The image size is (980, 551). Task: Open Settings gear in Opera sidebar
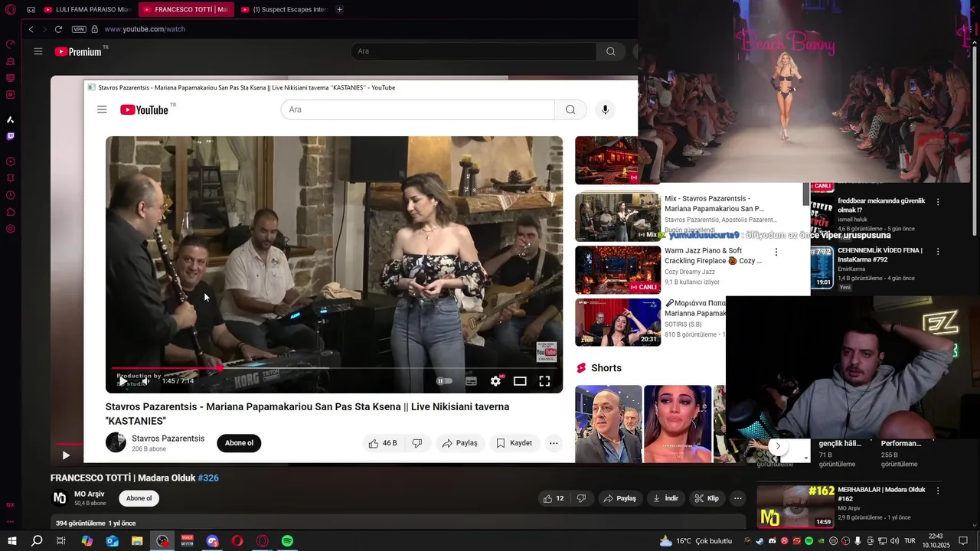click(x=11, y=229)
